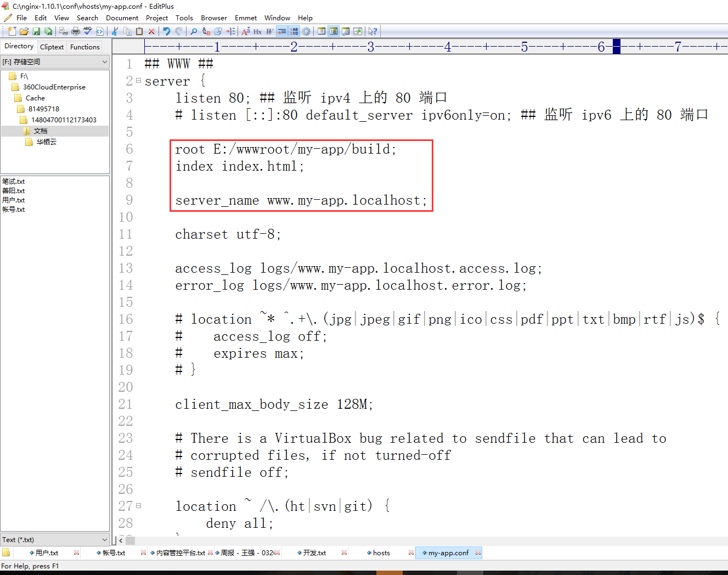Image resolution: width=728 pixels, height=575 pixels.
Task: Open the drive selector dropdown [F:] 存储空间
Action: 55,62
